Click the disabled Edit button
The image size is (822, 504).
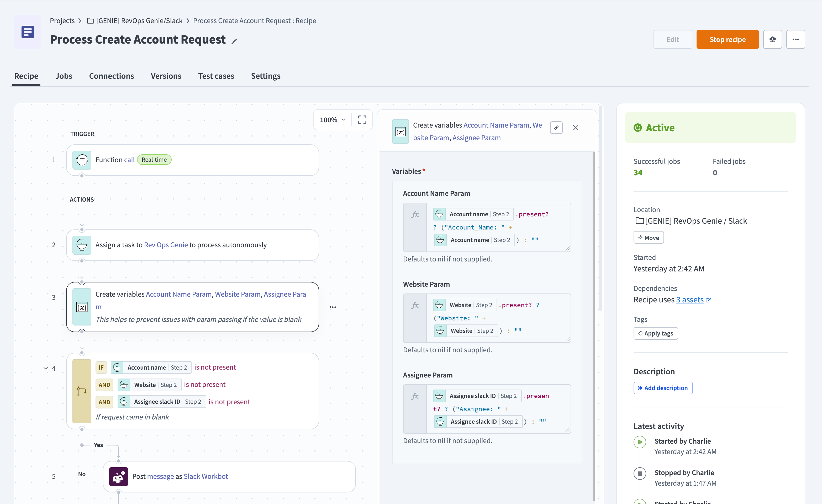(x=673, y=39)
